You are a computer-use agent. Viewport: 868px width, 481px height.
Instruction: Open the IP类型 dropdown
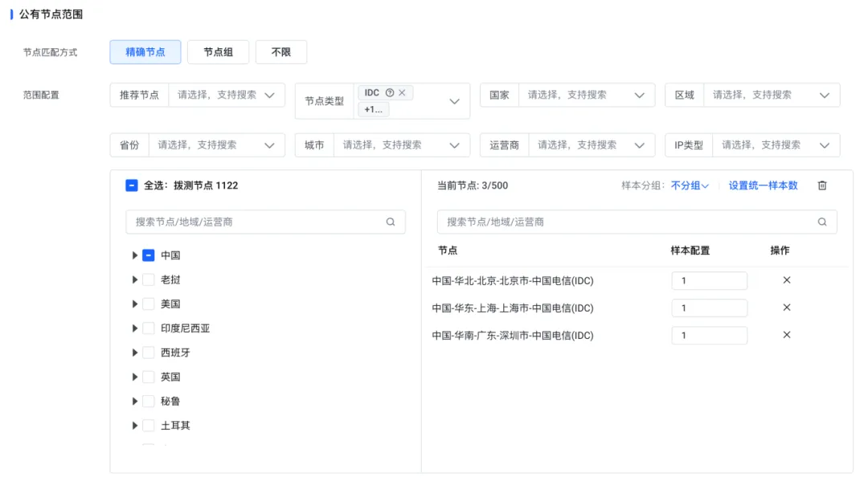click(x=776, y=145)
